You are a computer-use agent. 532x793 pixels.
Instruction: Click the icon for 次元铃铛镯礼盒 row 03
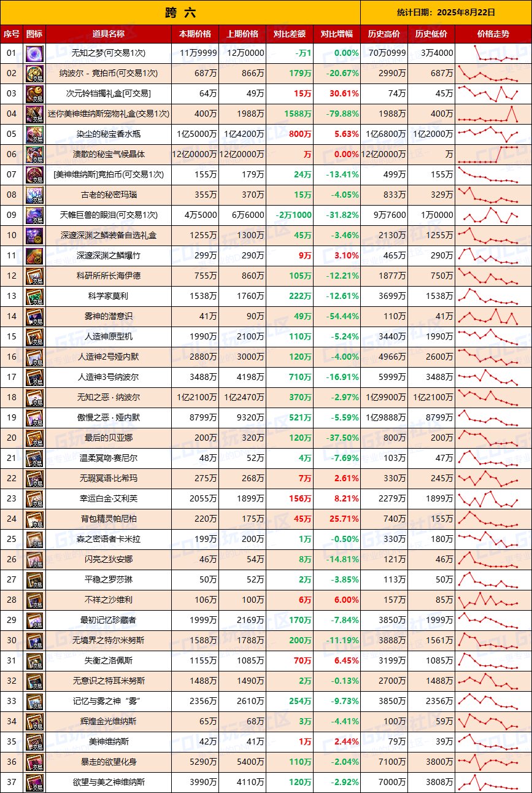pyautogui.click(x=34, y=94)
